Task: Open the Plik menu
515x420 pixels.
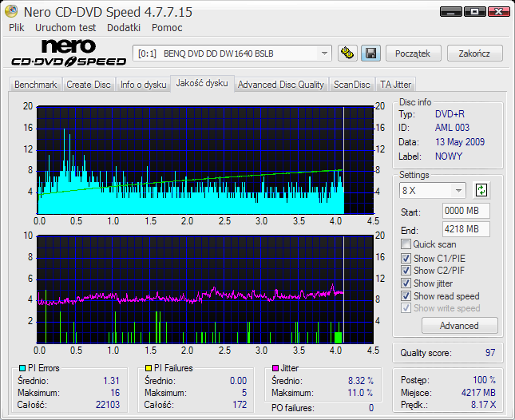Action: pyautogui.click(x=16, y=28)
